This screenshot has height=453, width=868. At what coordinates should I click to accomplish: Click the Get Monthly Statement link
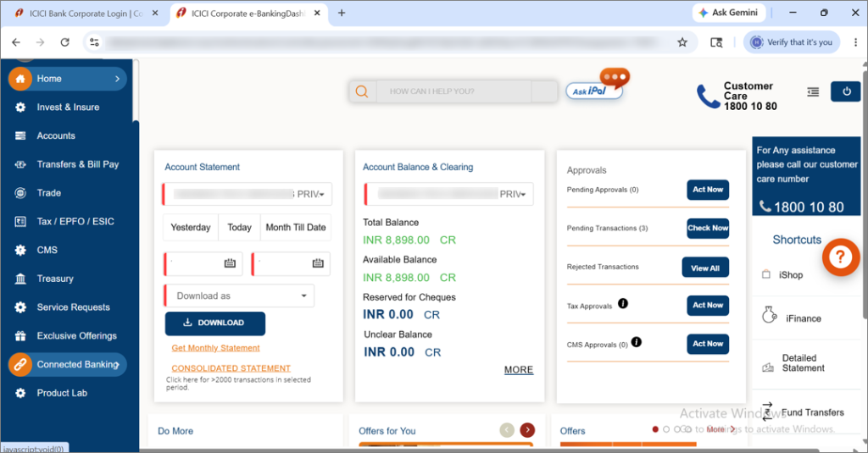pos(215,348)
